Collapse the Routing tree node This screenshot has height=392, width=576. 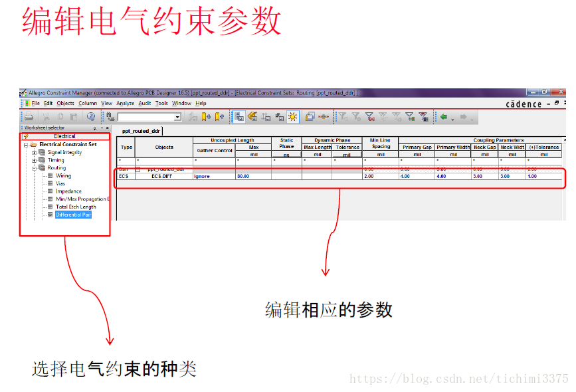(x=34, y=168)
